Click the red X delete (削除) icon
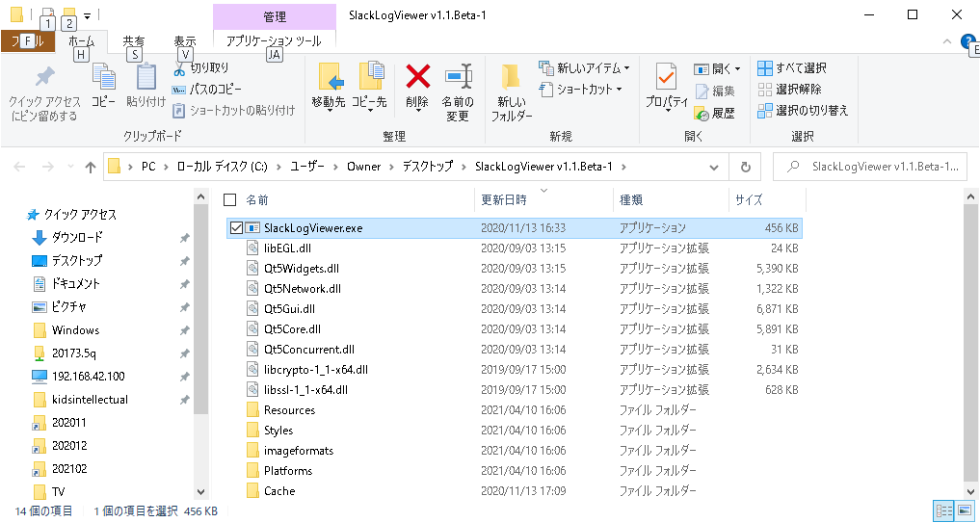The height and width of the screenshot is (523, 980). tap(417, 77)
